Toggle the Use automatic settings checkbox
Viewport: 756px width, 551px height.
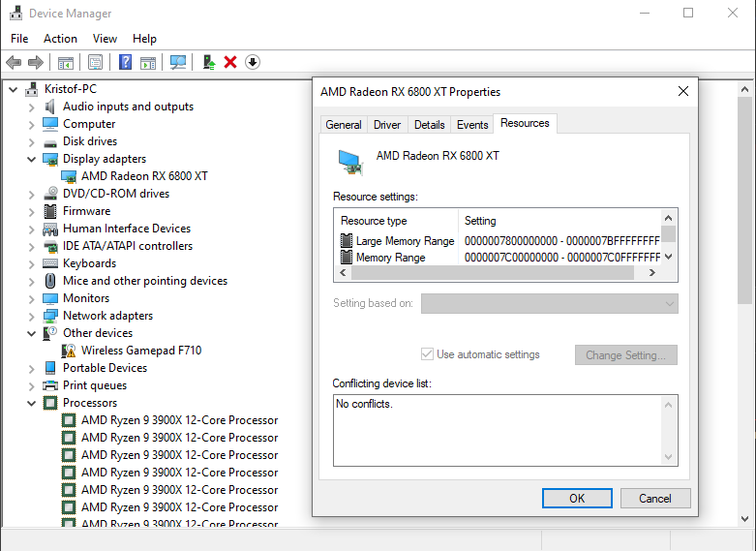[x=427, y=354]
